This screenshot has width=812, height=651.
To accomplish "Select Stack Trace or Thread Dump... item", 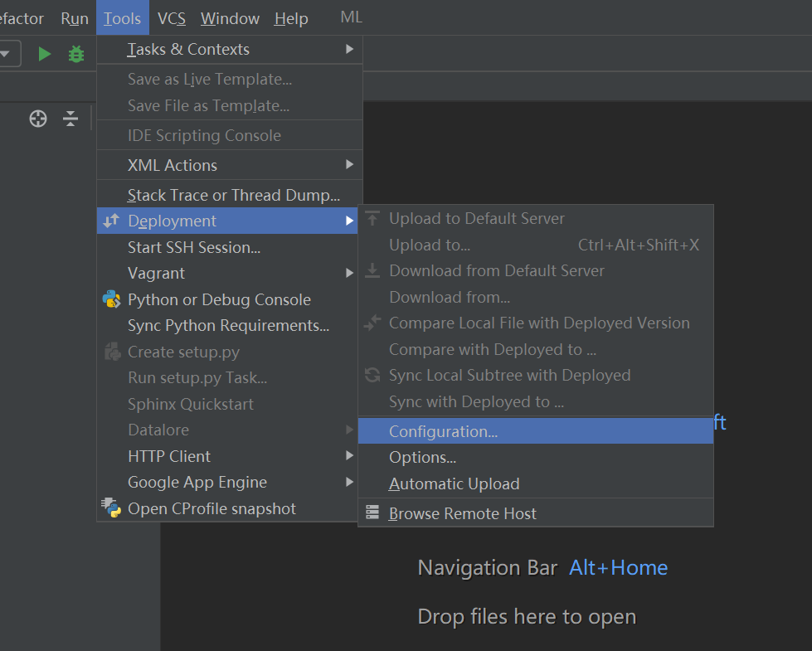I will 233,195.
